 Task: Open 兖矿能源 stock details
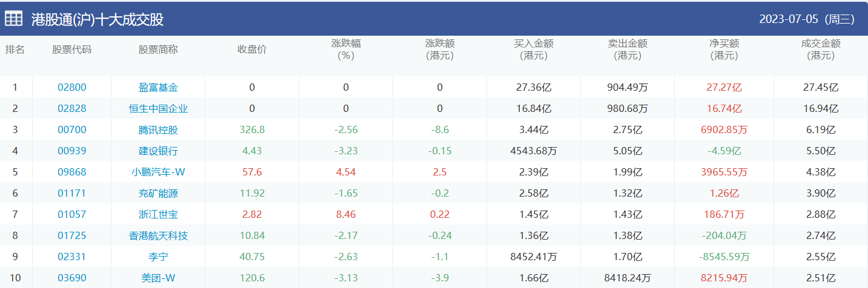(x=158, y=194)
